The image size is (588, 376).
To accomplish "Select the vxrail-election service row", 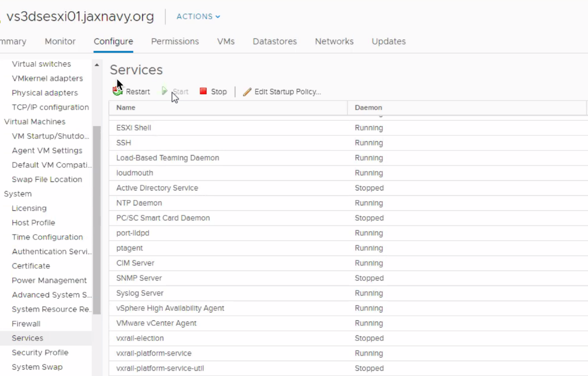I will click(x=348, y=338).
